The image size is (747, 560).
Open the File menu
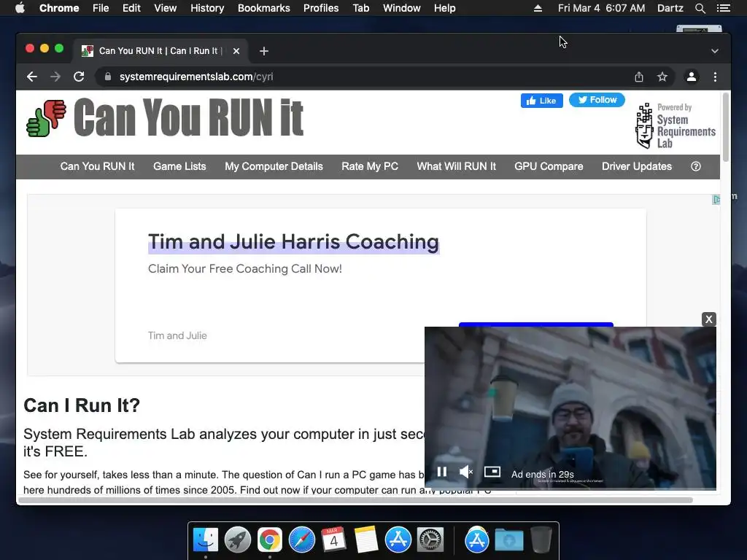[101, 8]
